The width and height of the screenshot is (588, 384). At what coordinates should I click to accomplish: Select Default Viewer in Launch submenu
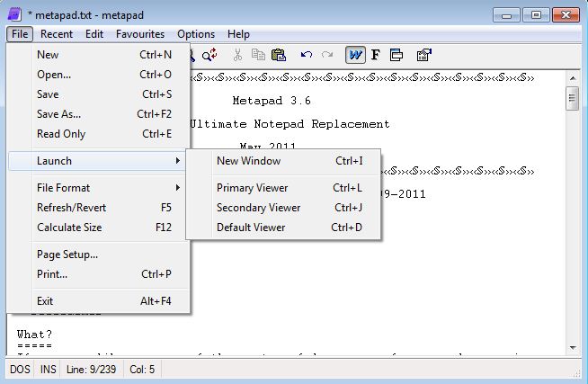[283, 228]
